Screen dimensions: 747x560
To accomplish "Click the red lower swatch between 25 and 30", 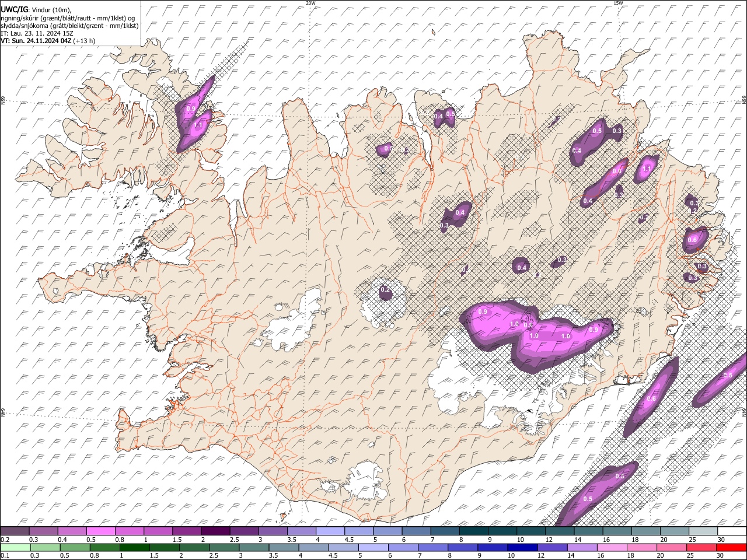I will click(703, 547).
